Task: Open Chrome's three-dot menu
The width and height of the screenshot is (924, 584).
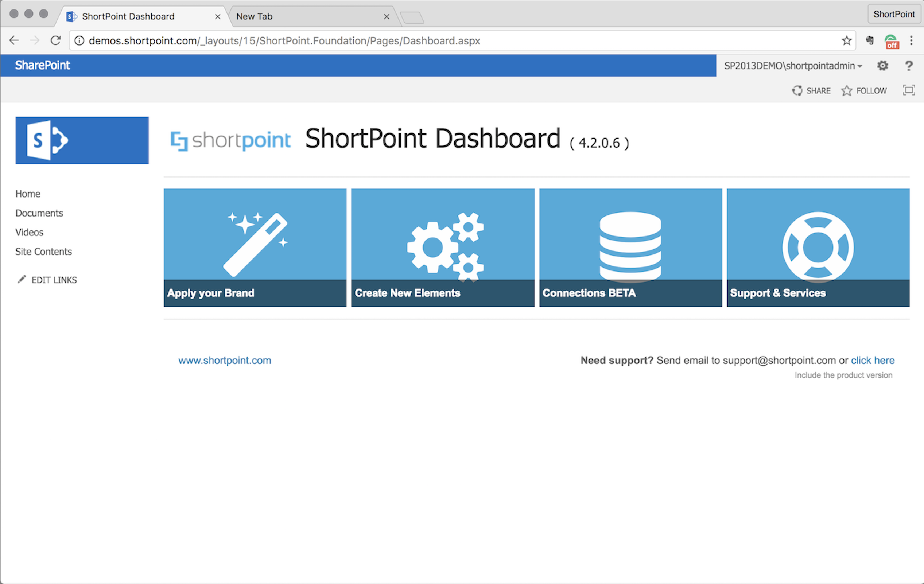Action: pyautogui.click(x=912, y=40)
